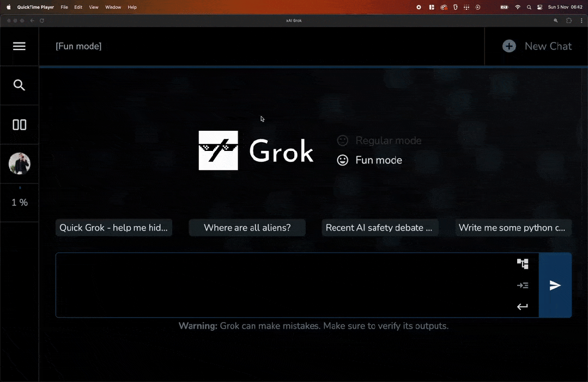This screenshot has height=382, width=588.
Task: Click the indent arrow icon in input box
Action: click(523, 286)
